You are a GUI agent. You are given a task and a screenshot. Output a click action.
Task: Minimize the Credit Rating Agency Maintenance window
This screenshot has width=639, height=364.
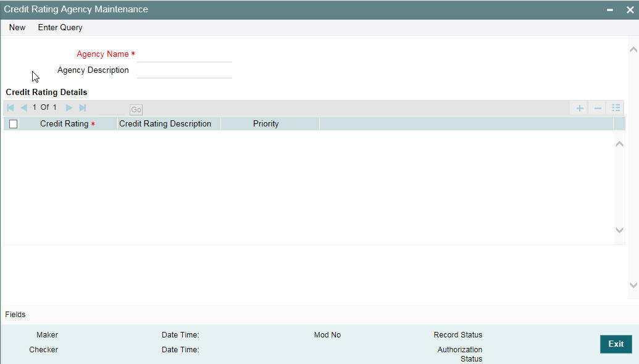tap(609, 10)
